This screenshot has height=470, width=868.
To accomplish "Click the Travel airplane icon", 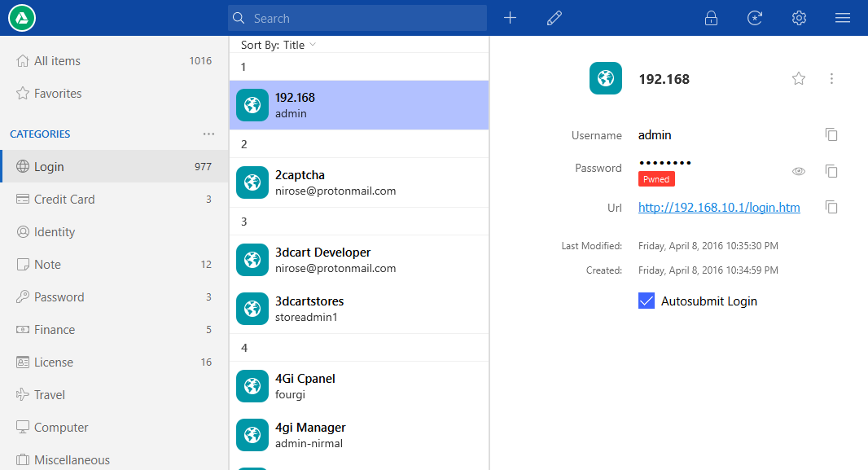I will (22, 395).
